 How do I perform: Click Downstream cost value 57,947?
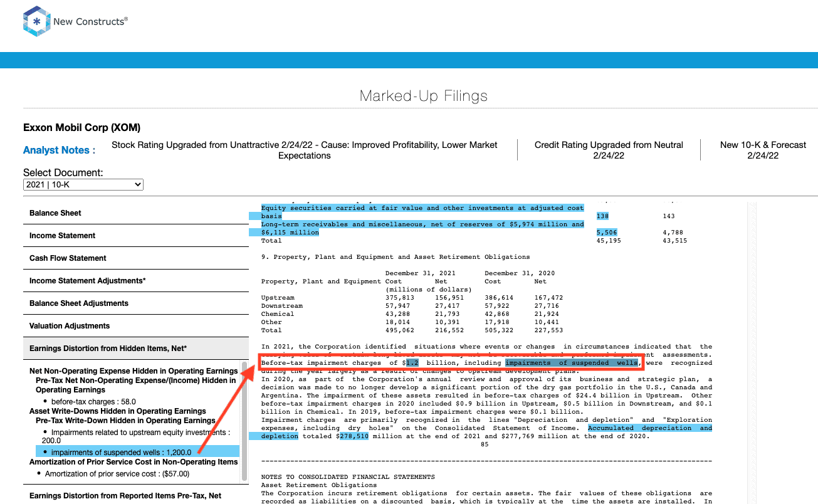coord(398,306)
